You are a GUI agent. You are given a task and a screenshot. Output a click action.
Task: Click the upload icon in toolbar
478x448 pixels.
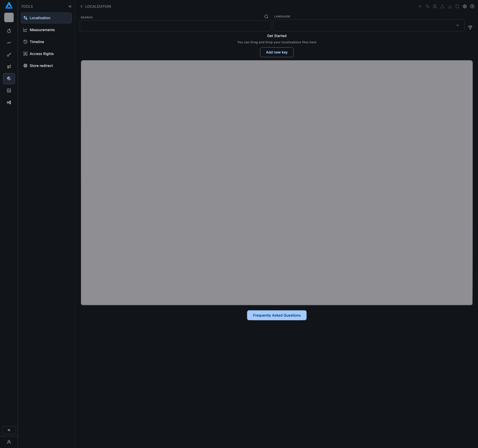click(442, 6)
